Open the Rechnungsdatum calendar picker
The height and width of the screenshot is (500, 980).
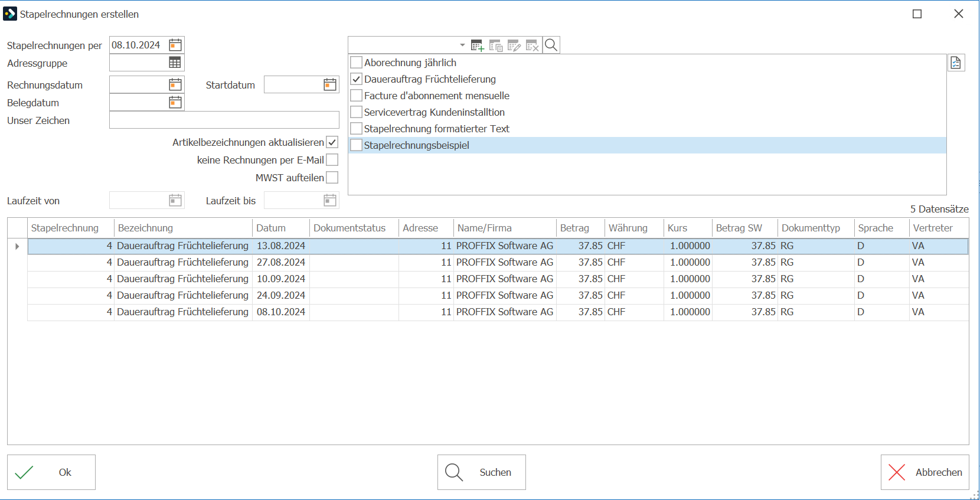point(175,84)
